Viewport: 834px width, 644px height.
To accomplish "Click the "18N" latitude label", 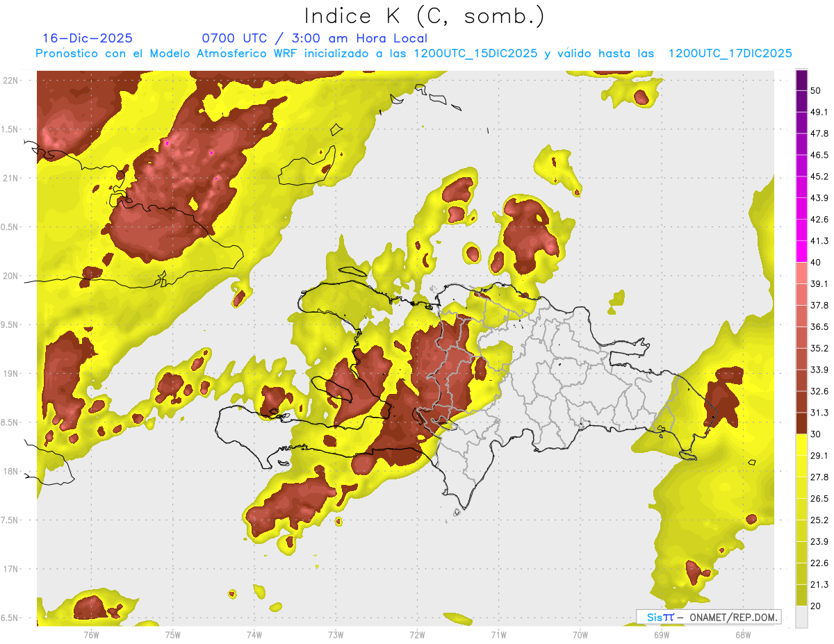I will (x=10, y=472).
